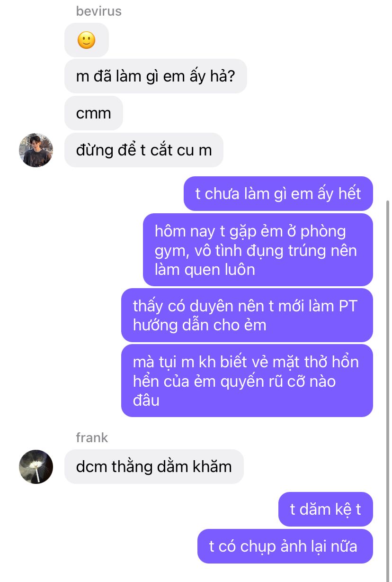Tap frank's 'dcm thằng dằm khăm' message
Viewport: 392px width, 582px height.
tap(154, 467)
